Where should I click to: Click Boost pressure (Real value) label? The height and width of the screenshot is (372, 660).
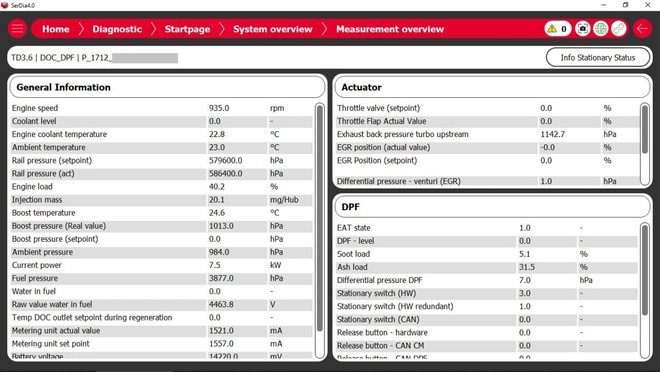point(59,226)
